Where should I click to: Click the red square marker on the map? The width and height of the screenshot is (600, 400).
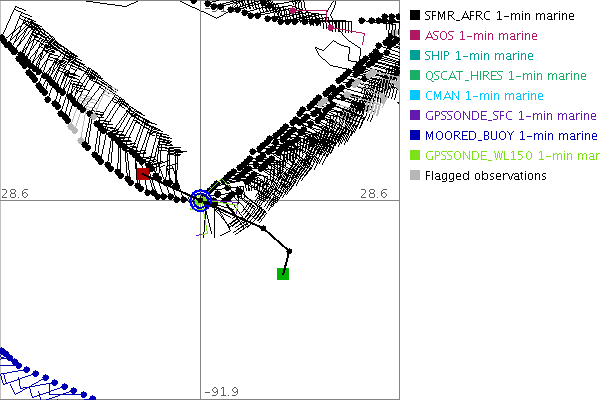point(143,174)
